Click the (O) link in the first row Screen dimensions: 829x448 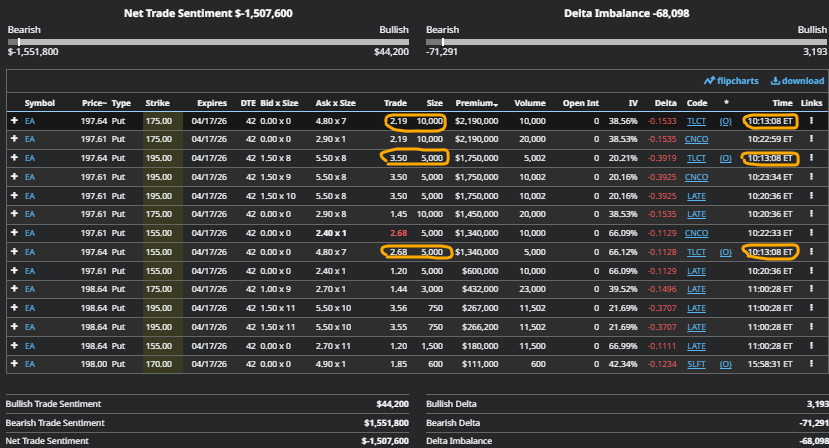725,121
